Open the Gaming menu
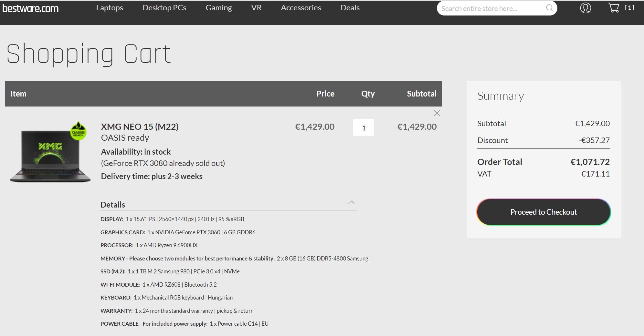Image resolution: width=644 pixels, height=336 pixels. click(x=219, y=8)
